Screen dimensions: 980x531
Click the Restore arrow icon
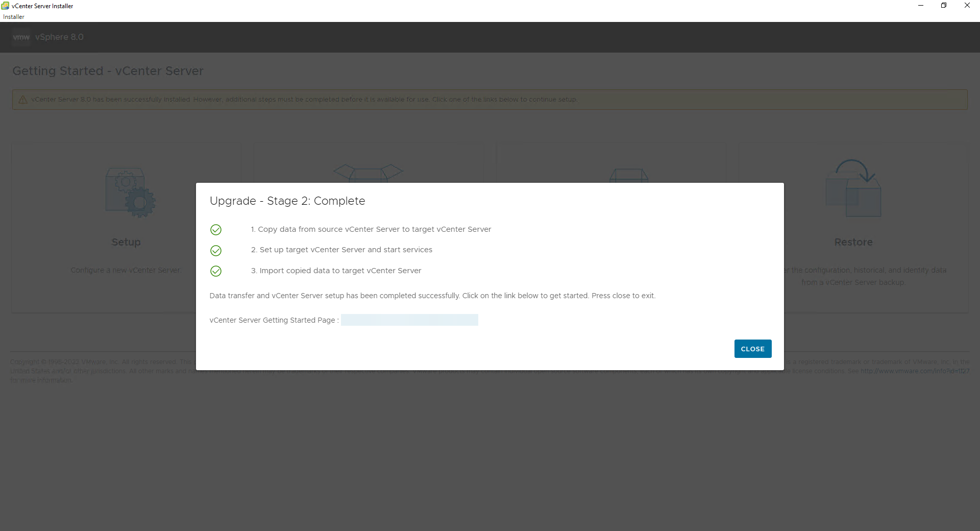[x=853, y=187]
